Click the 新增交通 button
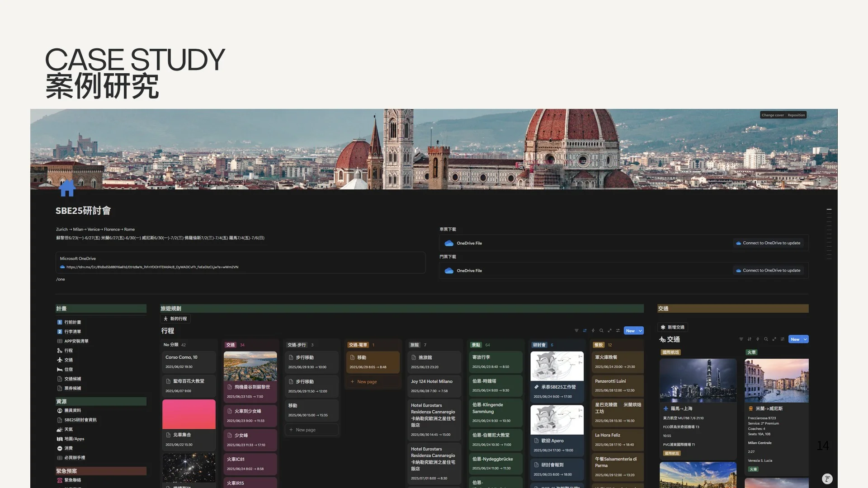This screenshot has width=868, height=488. pyautogui.click(x=672, y=327)
